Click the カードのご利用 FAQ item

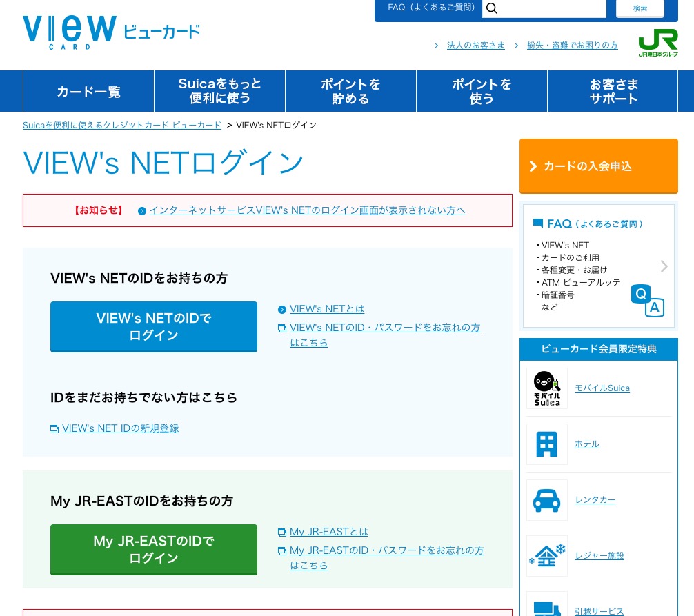coord(570,257)
